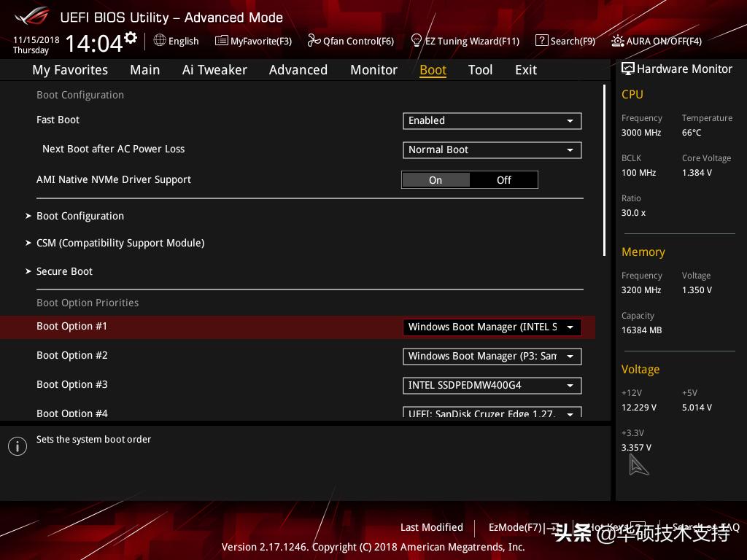This screenshot has width=747, height=560.
Task: Select the Boot Option #1 row label
Action: [x=72, y=326]
